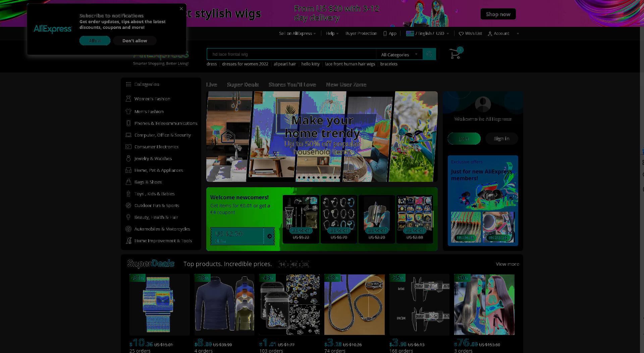This screenshot has width=644, height=353.
Task: Click View more for SuperDeals
Action: 507,264
